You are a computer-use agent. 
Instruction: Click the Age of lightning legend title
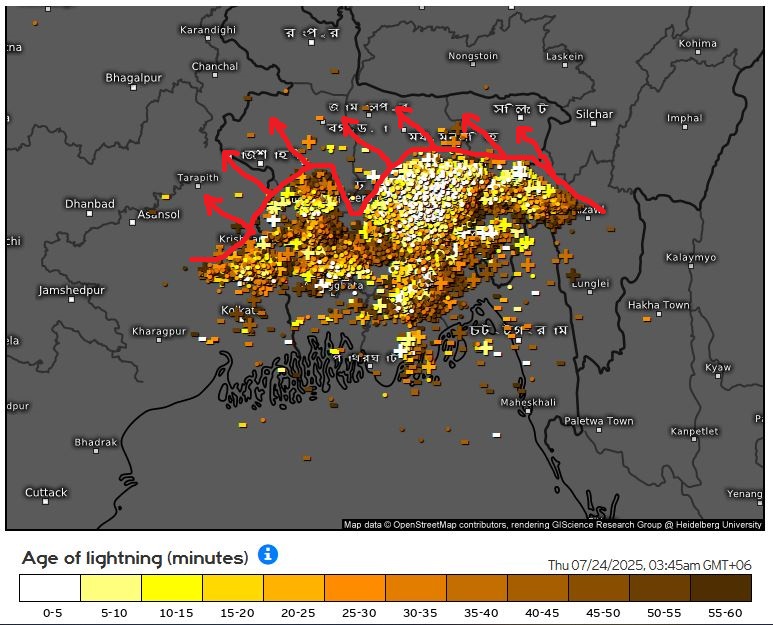point(134,557)
